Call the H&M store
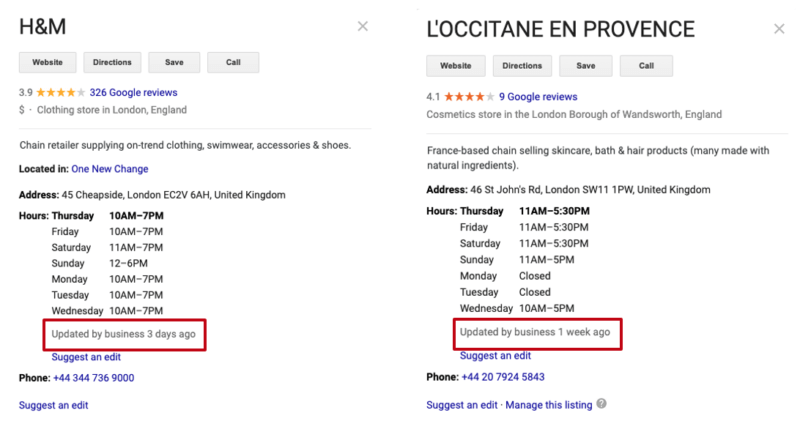Image resolution: width=800 pixels, height=421 pixels. point(233,62)
